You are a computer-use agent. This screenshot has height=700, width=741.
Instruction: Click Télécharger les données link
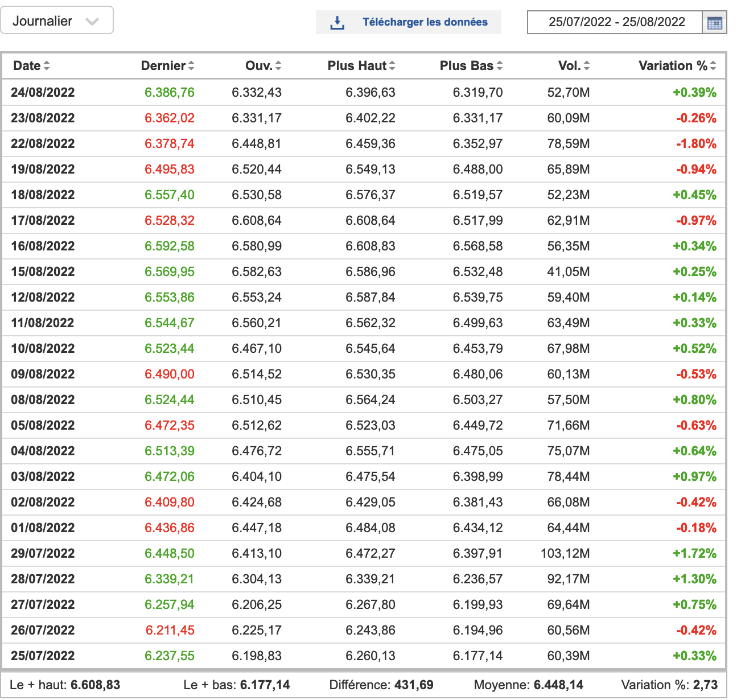(x=425, y=22)
